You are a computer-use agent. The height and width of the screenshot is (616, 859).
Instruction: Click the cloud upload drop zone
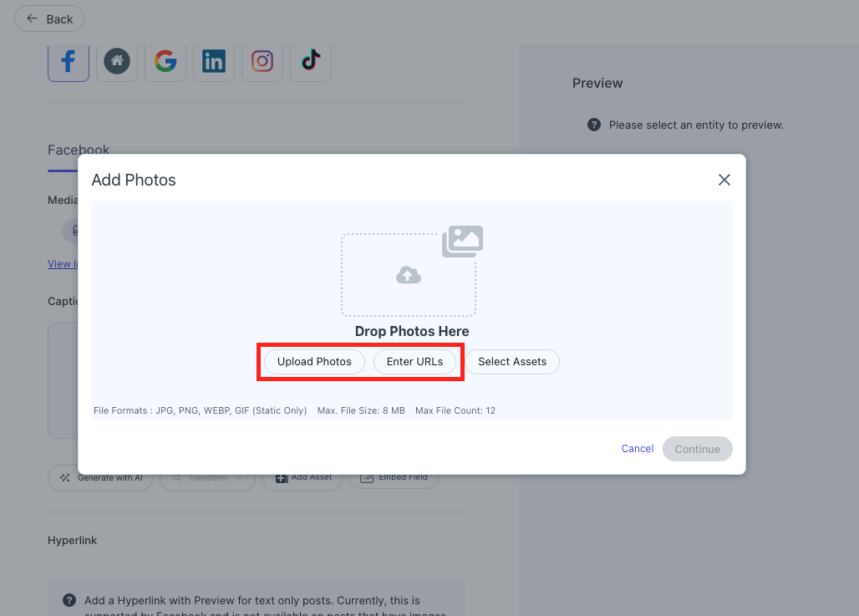408,275
